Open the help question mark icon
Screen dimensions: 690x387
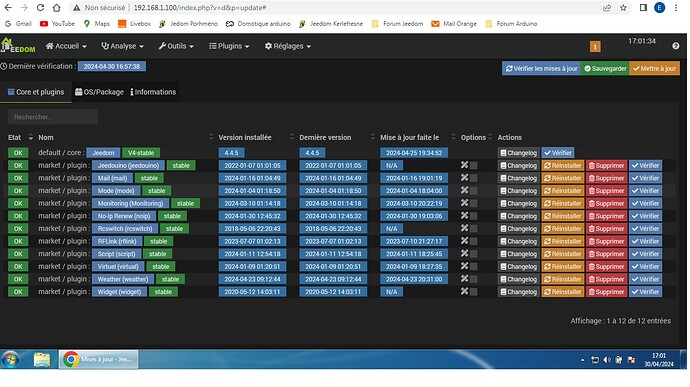[x=675, y=46]
